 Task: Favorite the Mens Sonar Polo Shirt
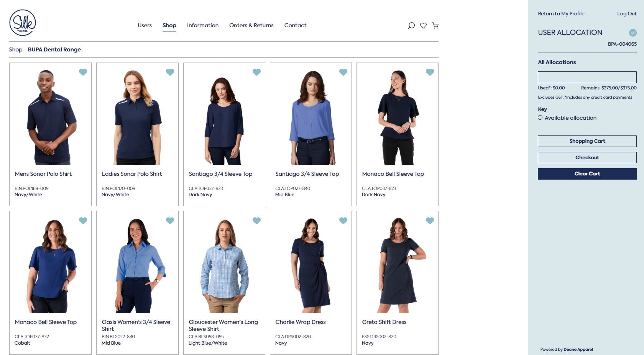tap(83, 72)
